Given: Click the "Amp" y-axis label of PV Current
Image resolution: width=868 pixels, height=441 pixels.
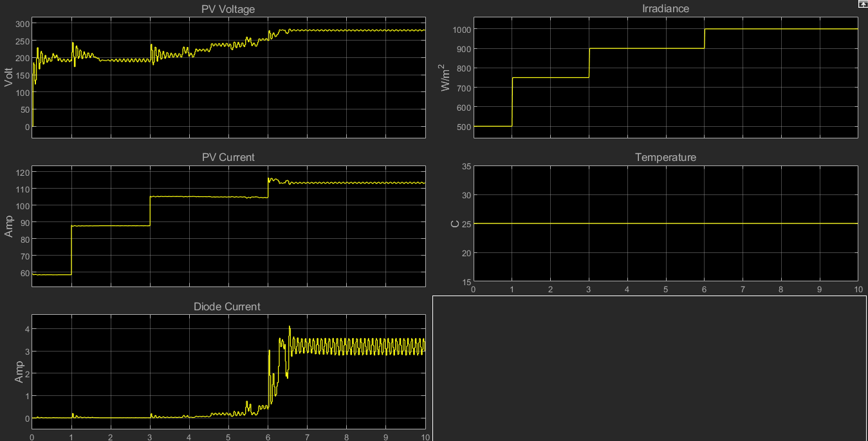Looking at the screenshot, I should [9, 226].
